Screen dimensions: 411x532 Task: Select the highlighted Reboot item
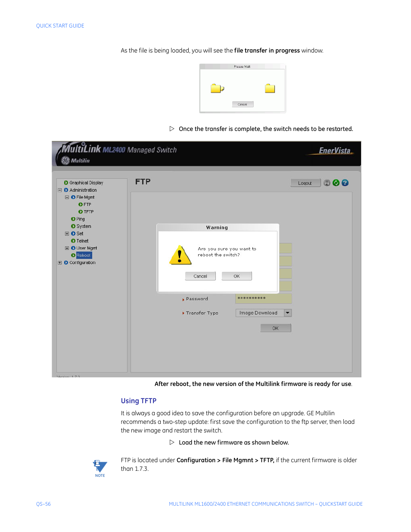tap(84, 255)
